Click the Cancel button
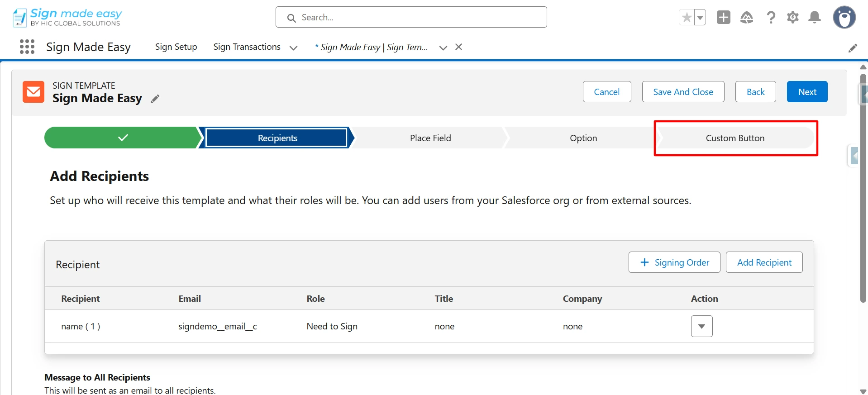Viewport: 868px width, 395px height. point(606,92)
